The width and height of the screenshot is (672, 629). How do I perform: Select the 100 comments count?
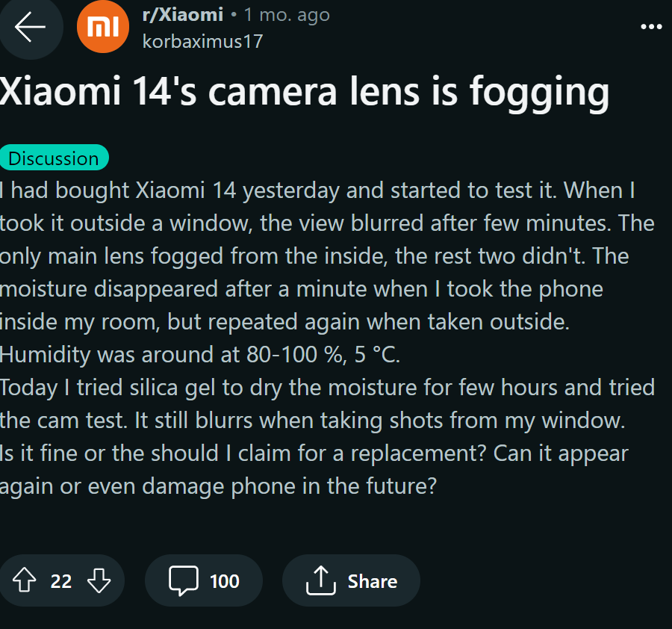224,581
